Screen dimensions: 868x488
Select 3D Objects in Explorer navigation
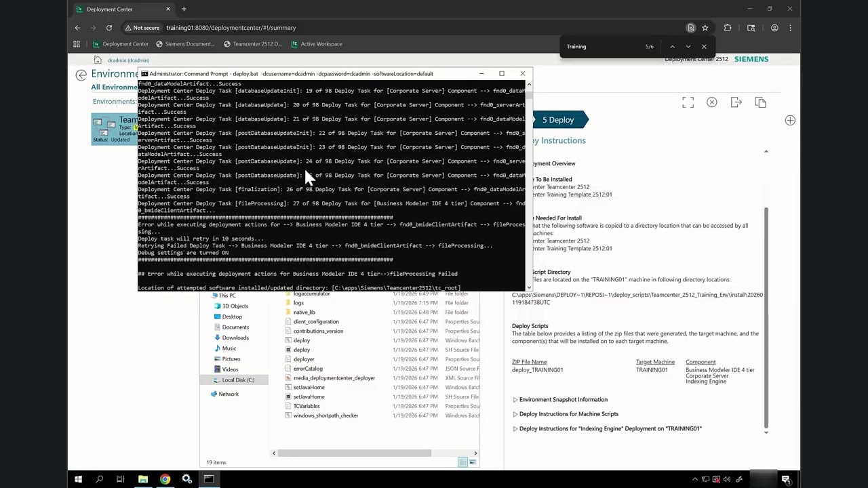point(235,306)
